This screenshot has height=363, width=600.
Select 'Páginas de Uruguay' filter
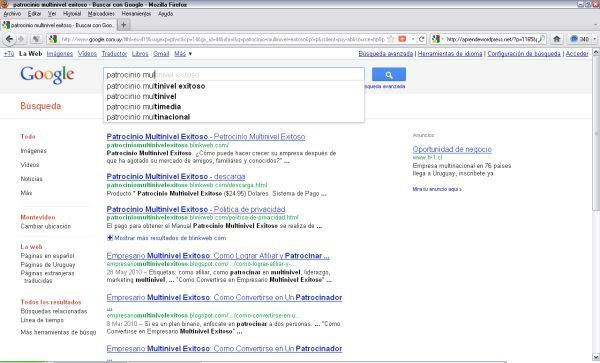(48, 265)
